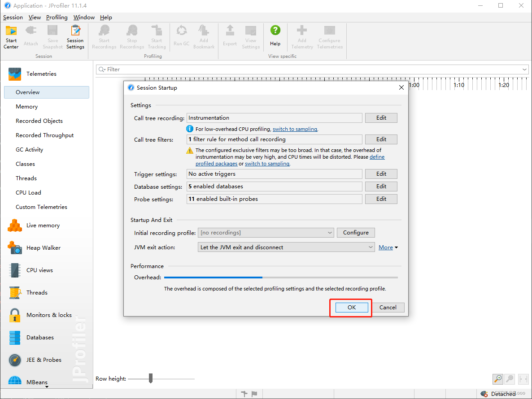
Task: Open the Session menu
Action: click(x=13, y=17)
